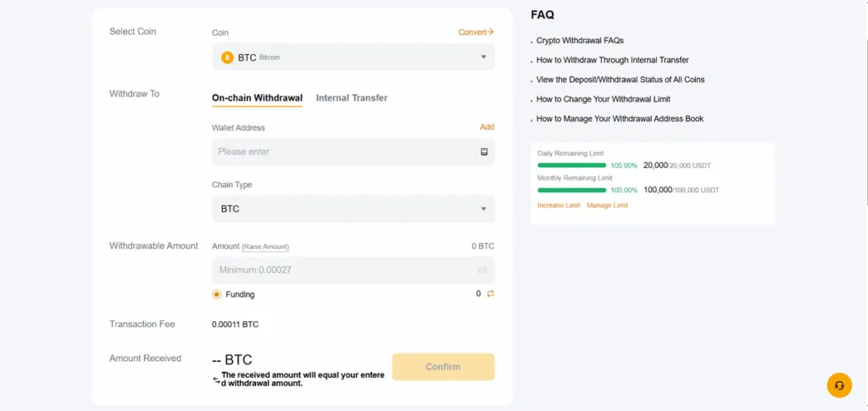Select the Funding radio button
868x411 pixels.
(217, 294)
